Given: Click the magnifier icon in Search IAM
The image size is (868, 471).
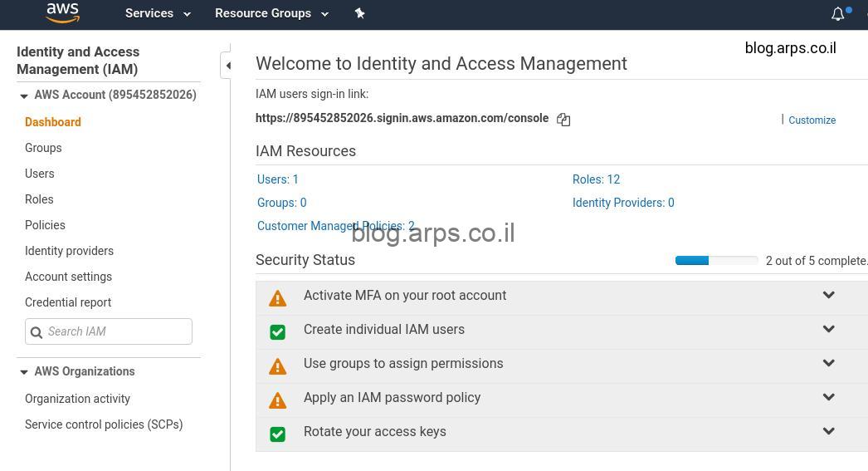Looking at the screenshot, I should pyautogui.click(x=37, y=332).
